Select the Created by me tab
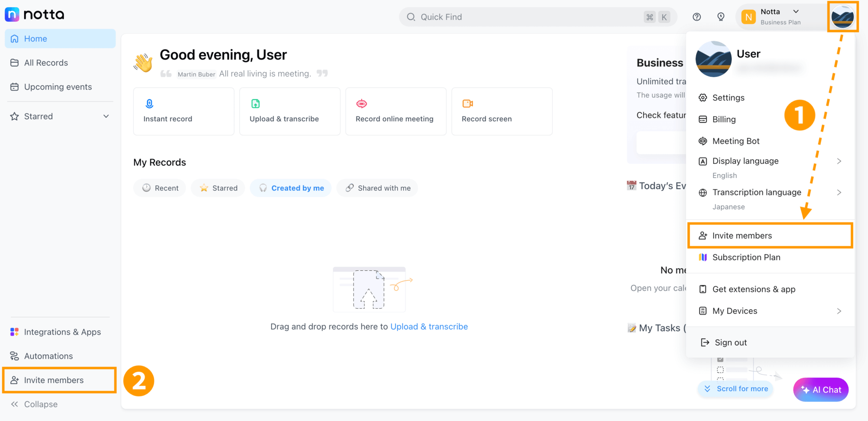The width and height of the screenshot is (868, 421). pyautogui.click(x=291, y=188)
